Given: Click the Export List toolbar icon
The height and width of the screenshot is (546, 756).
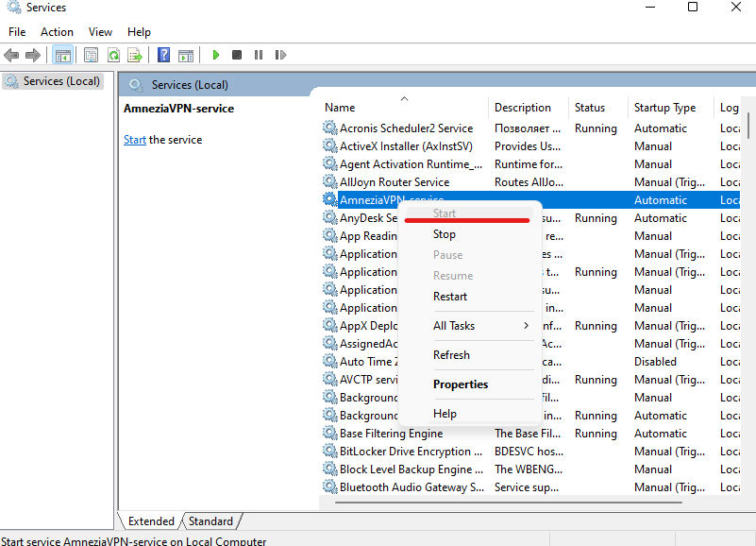Looking at the screenshot, I should pos(135,56).
